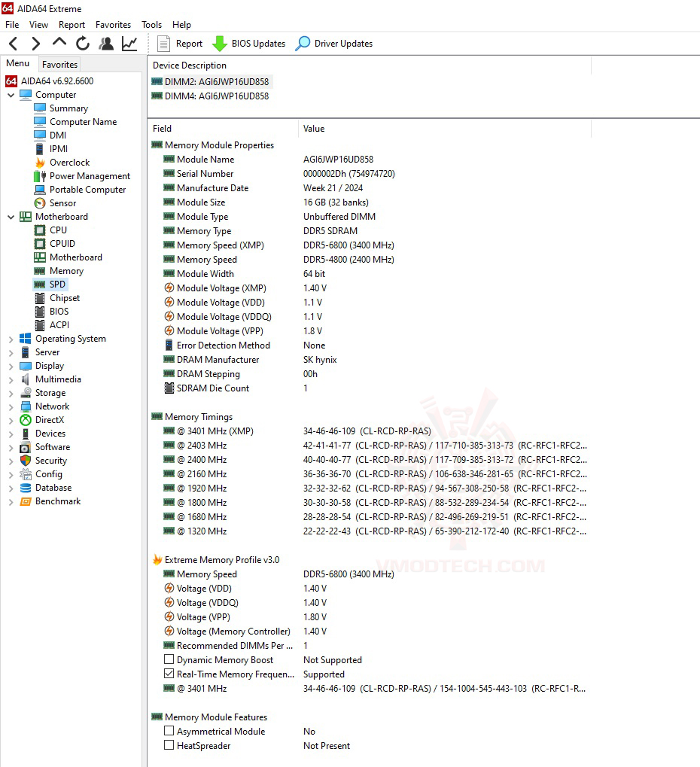Open the Report menu
The width and height of the screenshot is (700, 767).
click(72, 24)
